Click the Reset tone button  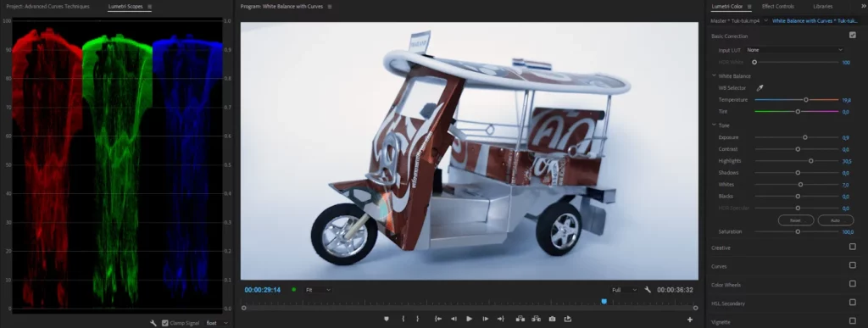[x=795, y=220]
